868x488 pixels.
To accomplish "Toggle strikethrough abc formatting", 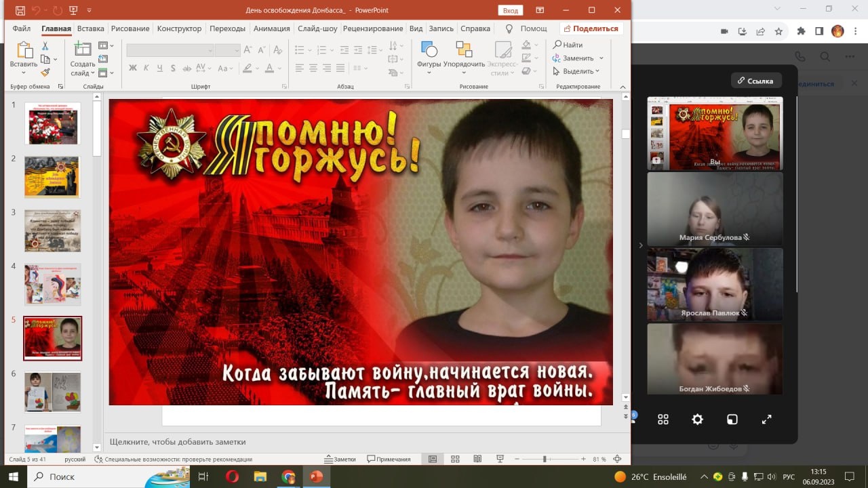I will (x=188, y=68).
